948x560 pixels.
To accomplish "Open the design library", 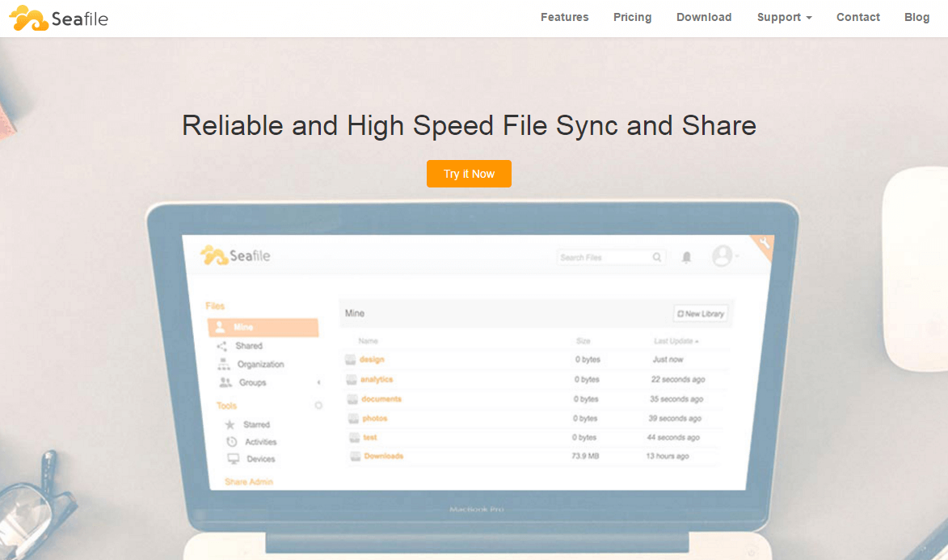I will (x=371, y=360).
